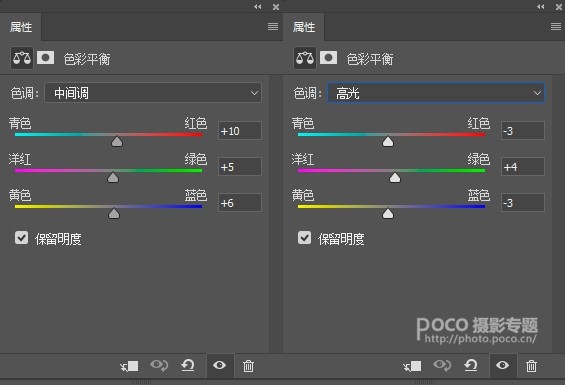The image size is (565, 385).
Task: Click the -3 yellow-blue field in highlights panel
Action: click(x=523, y=203)
